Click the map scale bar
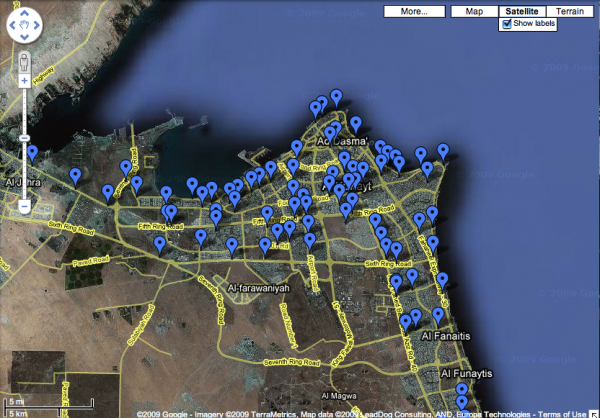 pyautogui.click(x=49, y=408)
